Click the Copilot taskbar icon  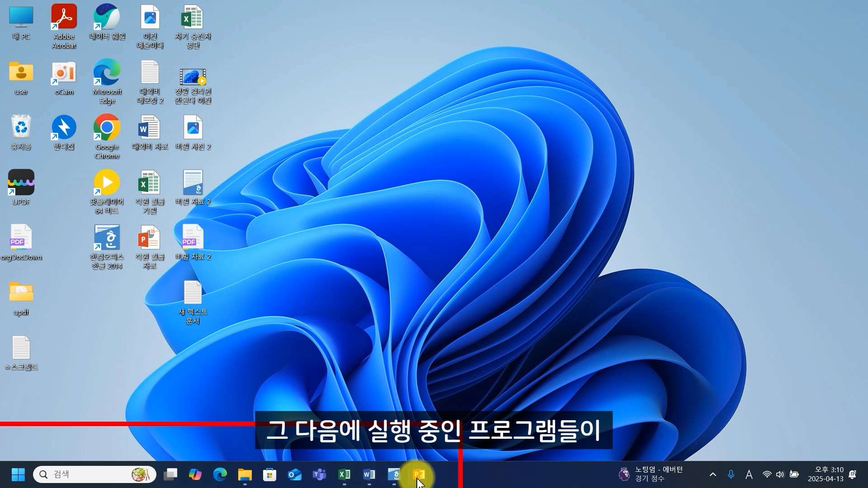tap(195, 474)
